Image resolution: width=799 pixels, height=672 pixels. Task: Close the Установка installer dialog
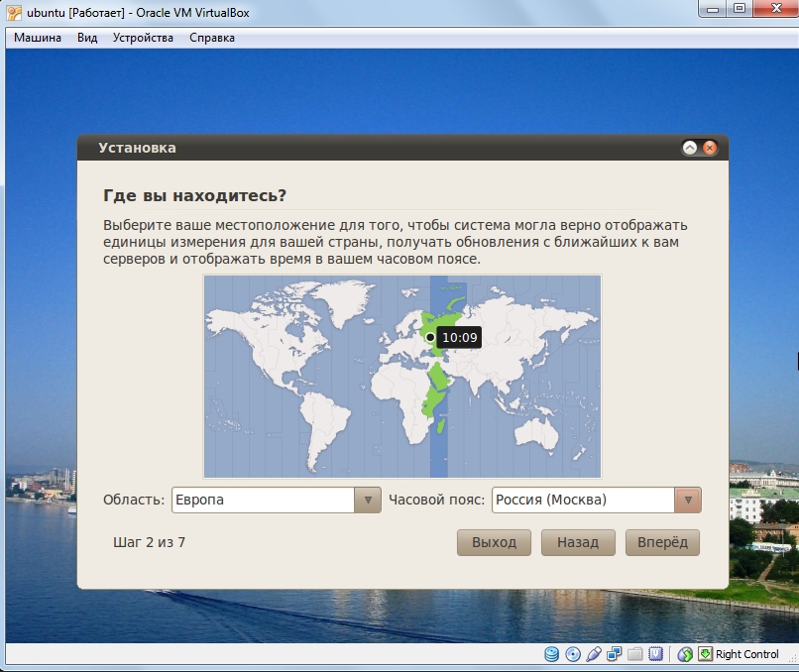point(710,148)
